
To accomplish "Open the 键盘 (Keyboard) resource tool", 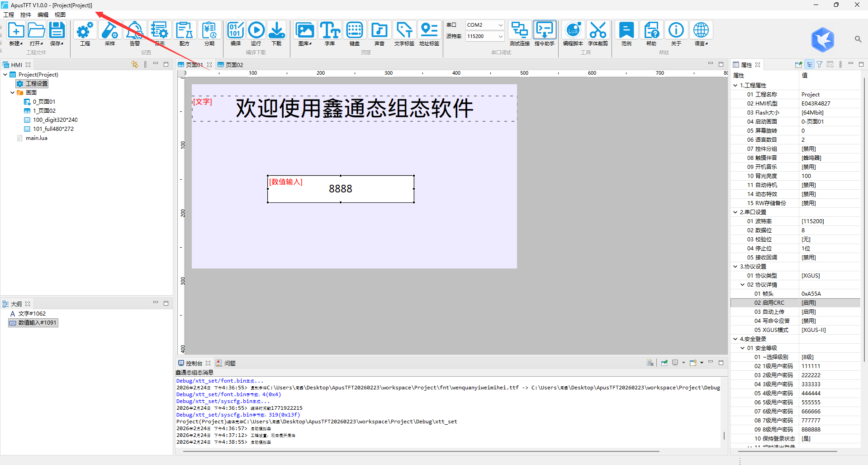I will click(355, 31).
